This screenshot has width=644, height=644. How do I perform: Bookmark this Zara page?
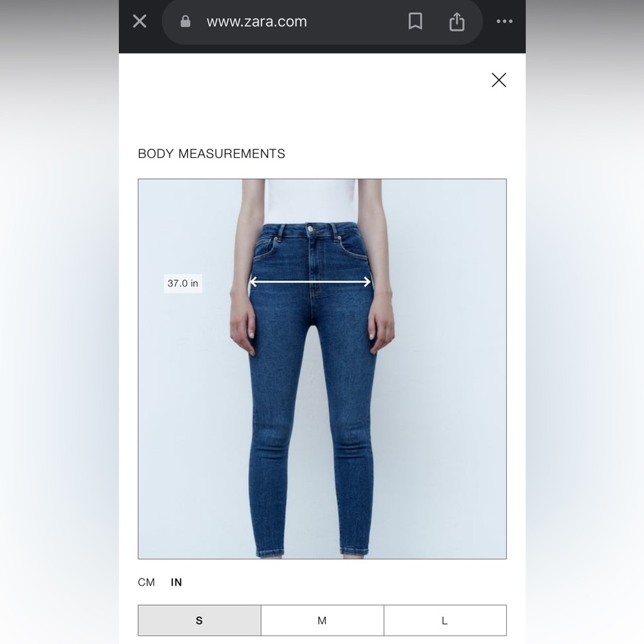(415, 21)
